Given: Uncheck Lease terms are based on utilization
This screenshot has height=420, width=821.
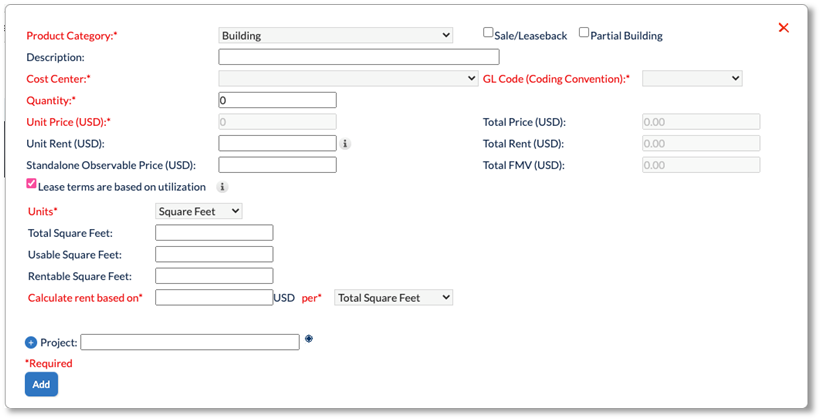Looking at the screenshot, I should point(31,184).
